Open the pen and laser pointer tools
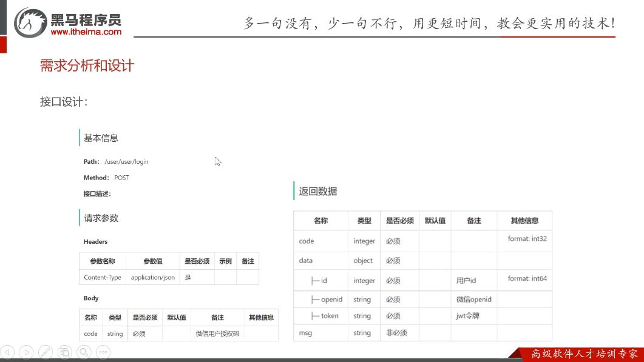Image resolution: width=644 pixels, height=362 pixels. [x=46, y=352]
